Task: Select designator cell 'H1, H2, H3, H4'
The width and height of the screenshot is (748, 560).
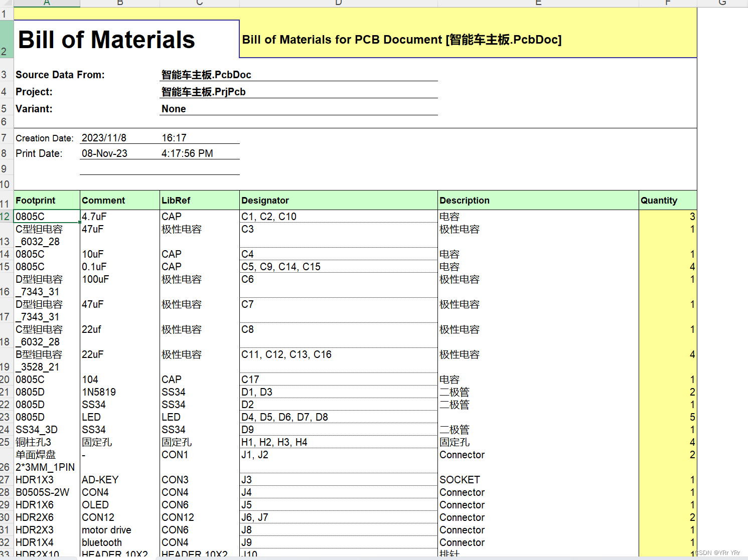Action: coord(339,442)
